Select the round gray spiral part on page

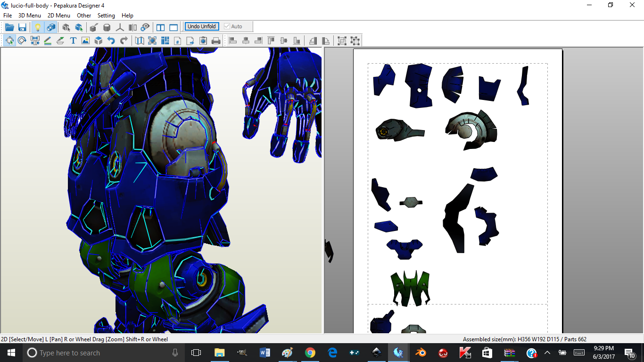click(471, 130)
